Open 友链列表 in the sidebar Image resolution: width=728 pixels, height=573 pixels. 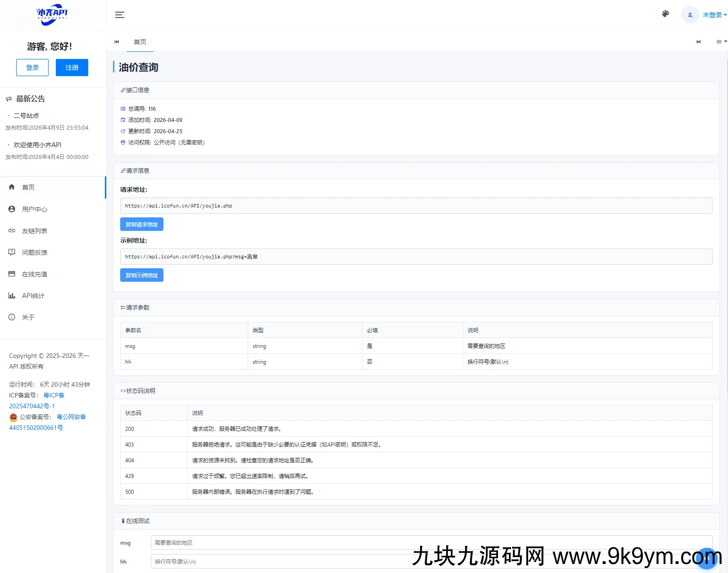35,231
